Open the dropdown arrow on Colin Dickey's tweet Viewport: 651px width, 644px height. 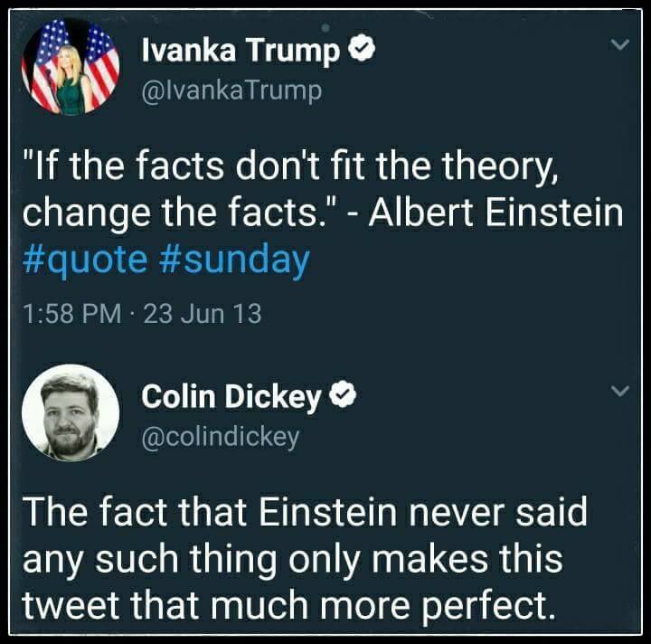[619, 392]
